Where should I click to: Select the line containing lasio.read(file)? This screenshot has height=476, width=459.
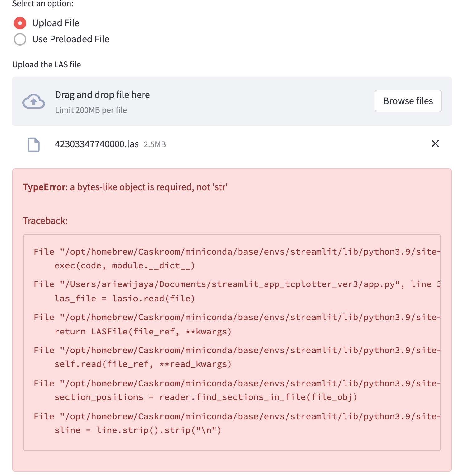[125, 299]
